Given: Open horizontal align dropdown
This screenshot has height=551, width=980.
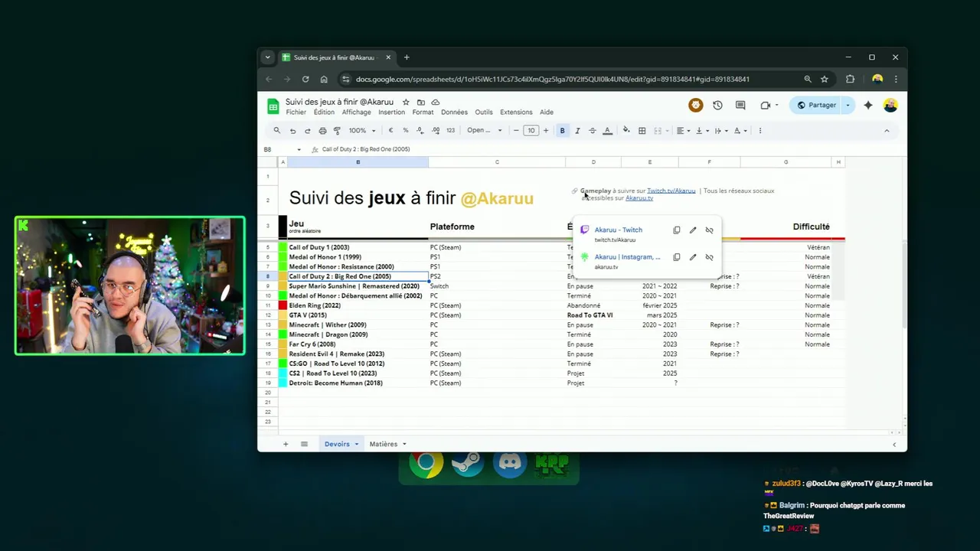Looking at the screenshot, I should pos(682,131).
